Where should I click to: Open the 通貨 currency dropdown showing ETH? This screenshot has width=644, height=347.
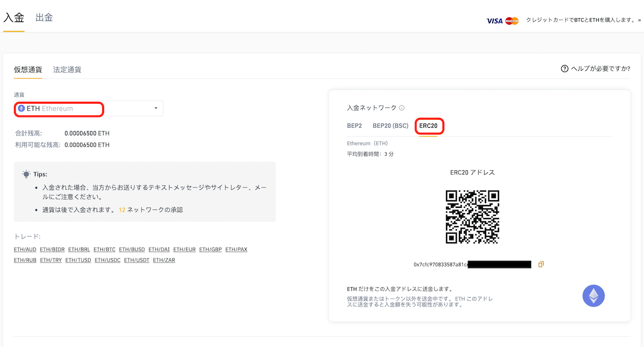(x=89, y=109)
